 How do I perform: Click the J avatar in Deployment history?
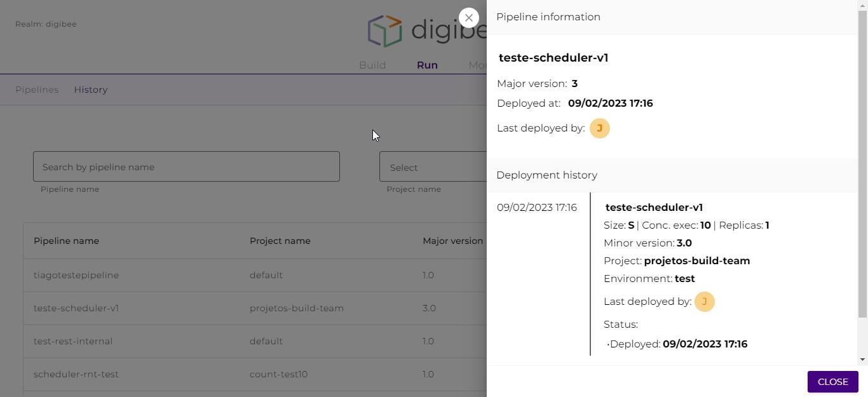(704, 302)
